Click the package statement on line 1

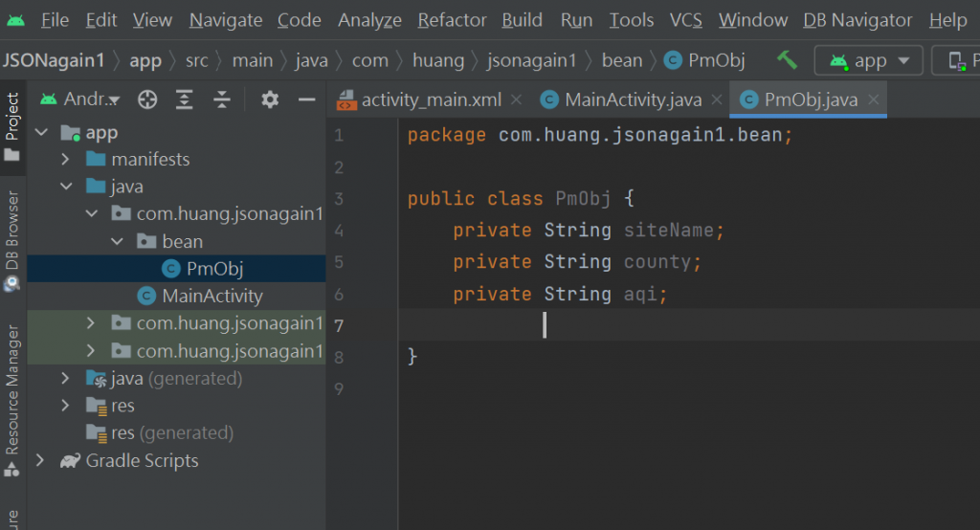pos(600,135)
